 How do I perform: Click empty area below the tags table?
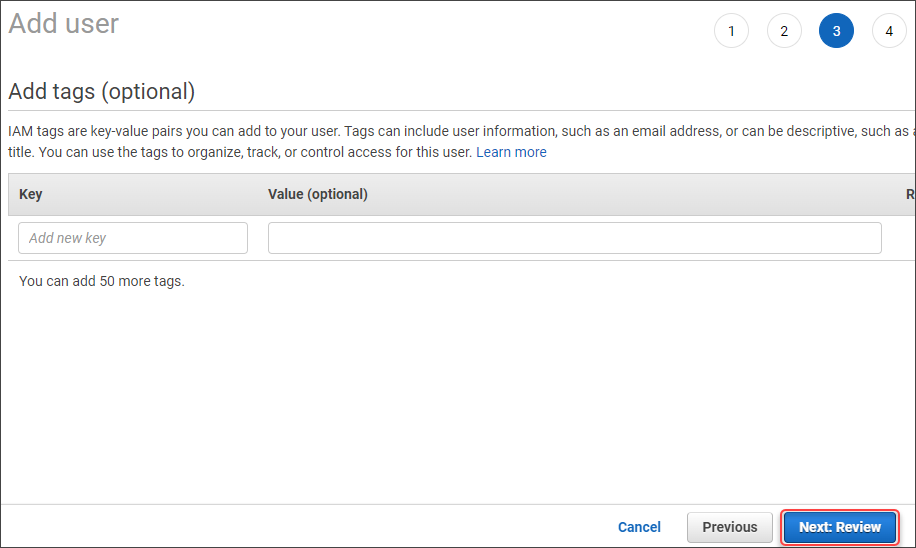click(450, 400)
